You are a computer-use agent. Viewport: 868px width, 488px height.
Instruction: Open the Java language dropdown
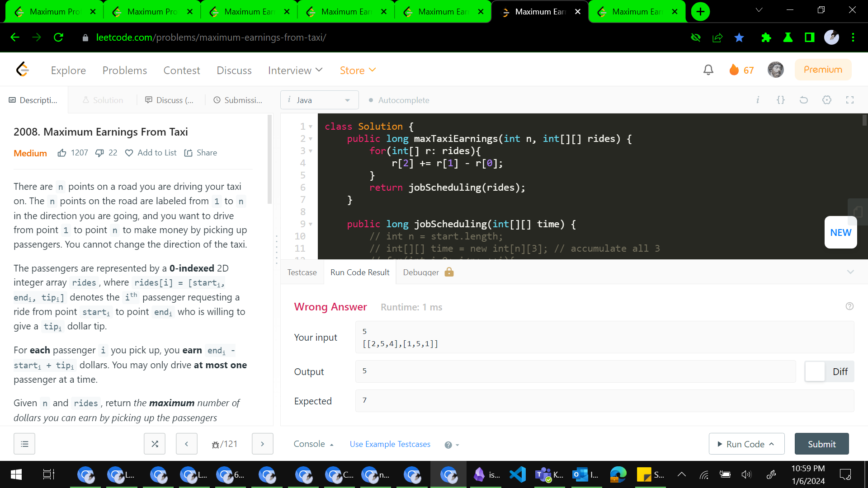(320, 100)
